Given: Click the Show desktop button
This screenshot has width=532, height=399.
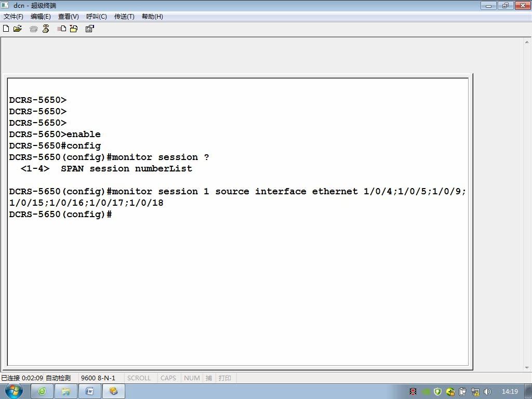Looking at the screenshot, I should (528, 392).
